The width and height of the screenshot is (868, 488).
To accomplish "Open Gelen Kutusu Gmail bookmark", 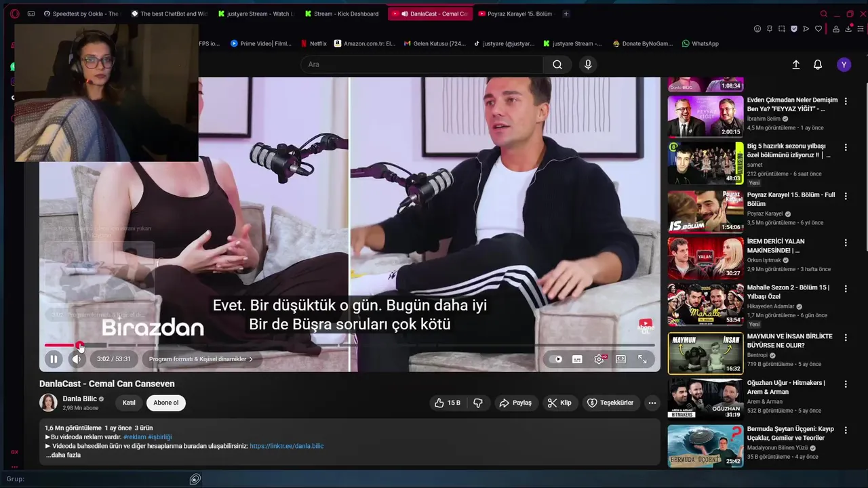I will pyautogui.click(x=435, y=43).
